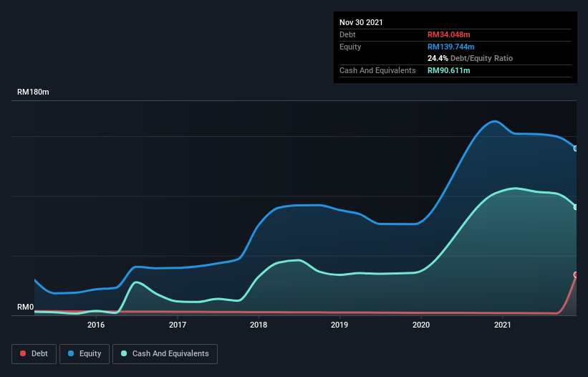The image size is (588, 377).
Task: Click the RM0 y-axis label
Action: point(26,307)
